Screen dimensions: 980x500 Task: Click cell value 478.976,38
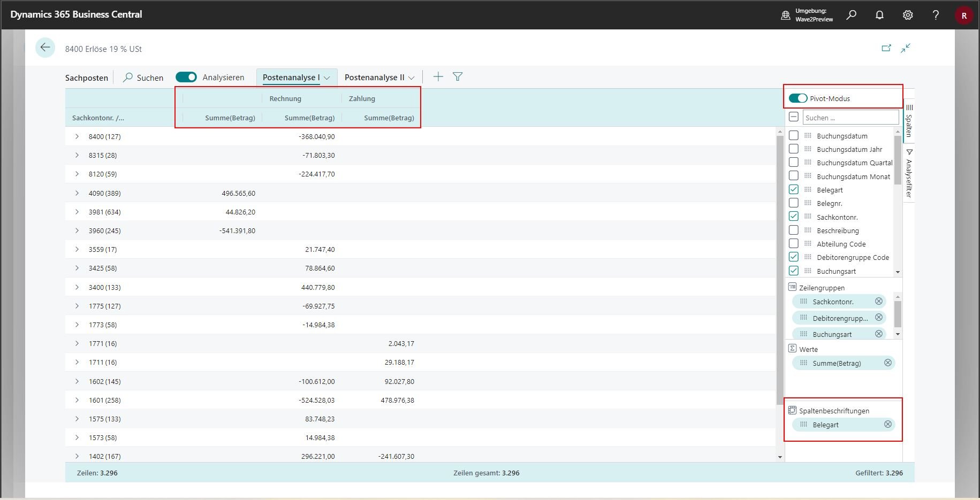pyautogui.click(x=397, y=400)
